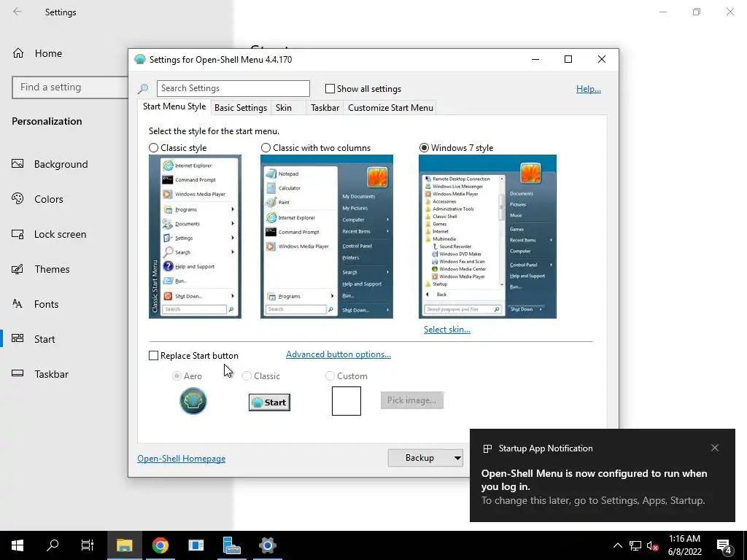This screenshot has width=747, height=560.
Task: Click the Open-Shell shell icon in title bar
Action: tap(139, 60)
